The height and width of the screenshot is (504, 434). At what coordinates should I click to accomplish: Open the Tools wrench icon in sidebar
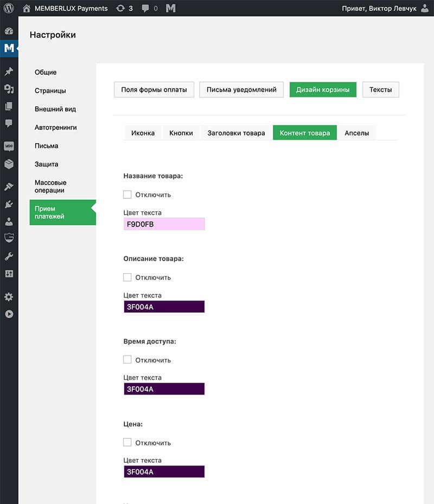9,256
